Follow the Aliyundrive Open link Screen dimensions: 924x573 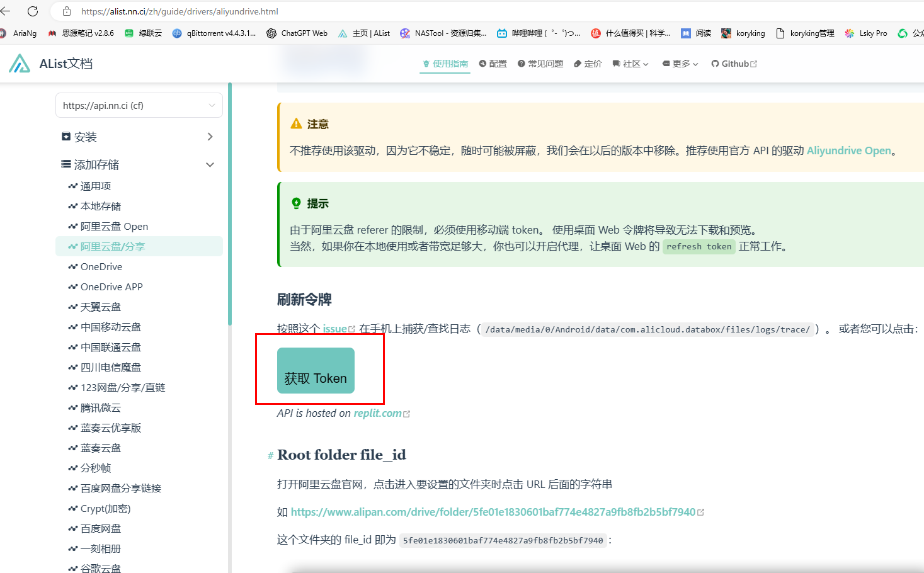pos(848,150)
